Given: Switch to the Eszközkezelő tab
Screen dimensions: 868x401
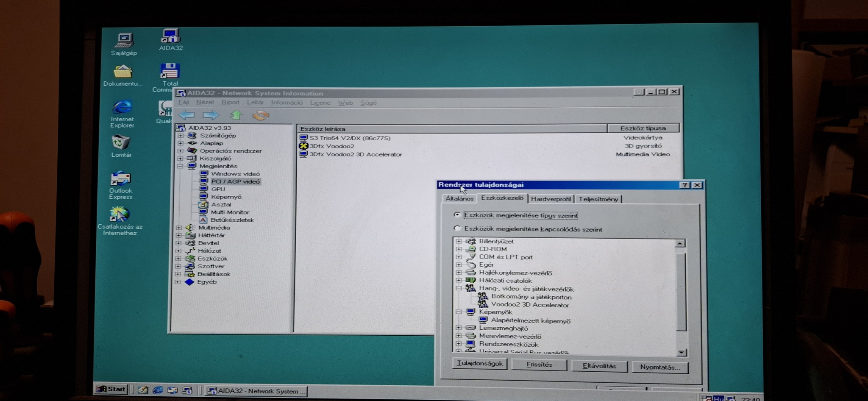Looking at the screenshot, I should (502, 198).
